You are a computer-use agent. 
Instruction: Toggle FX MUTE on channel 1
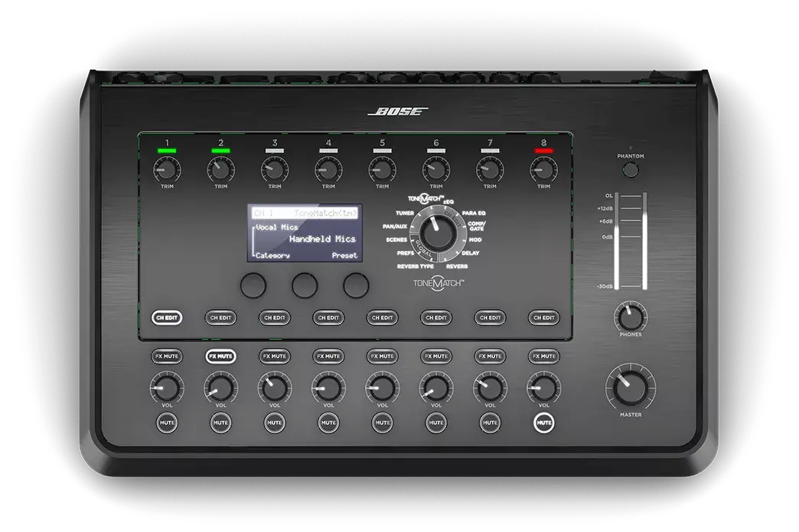pos(167,356)
